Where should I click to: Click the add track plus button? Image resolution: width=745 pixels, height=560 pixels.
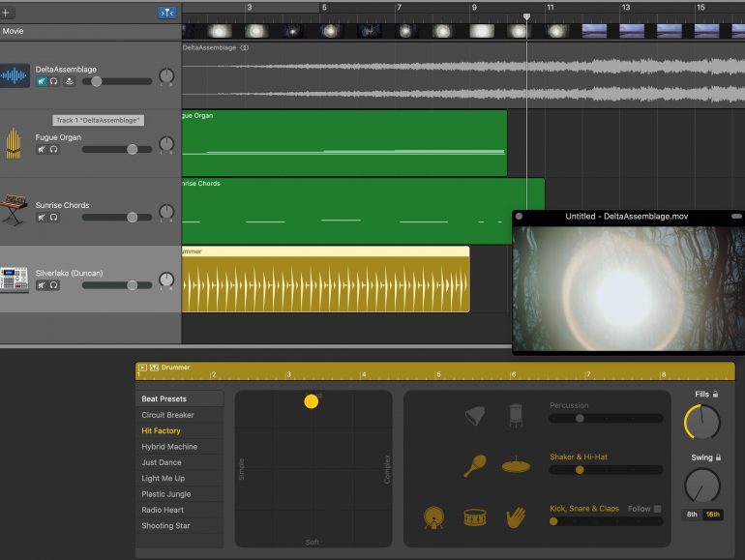click(7, 13)
